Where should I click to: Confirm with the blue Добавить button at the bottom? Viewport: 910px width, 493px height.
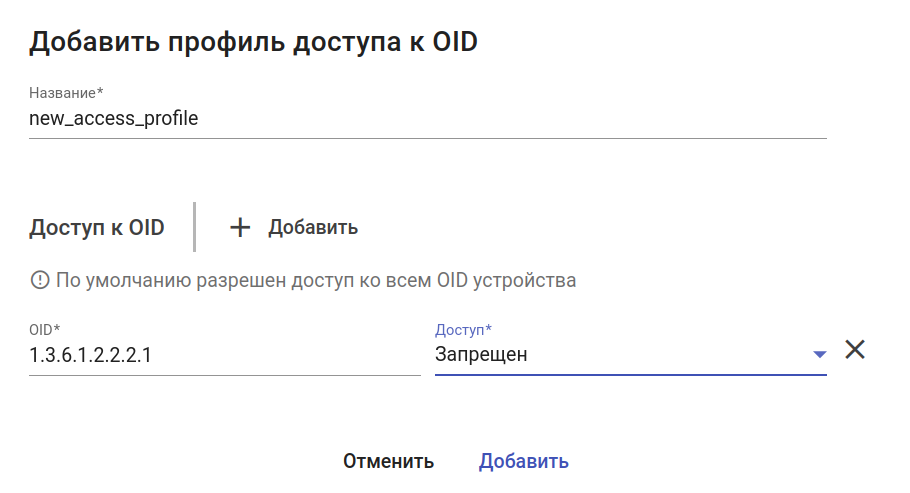click(x=523, y=461)
